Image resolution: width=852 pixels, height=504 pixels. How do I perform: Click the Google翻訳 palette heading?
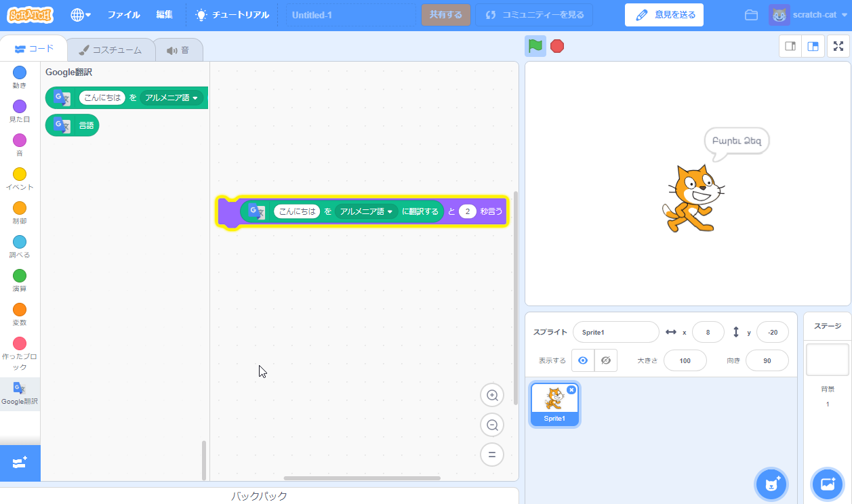coord(68,72)
